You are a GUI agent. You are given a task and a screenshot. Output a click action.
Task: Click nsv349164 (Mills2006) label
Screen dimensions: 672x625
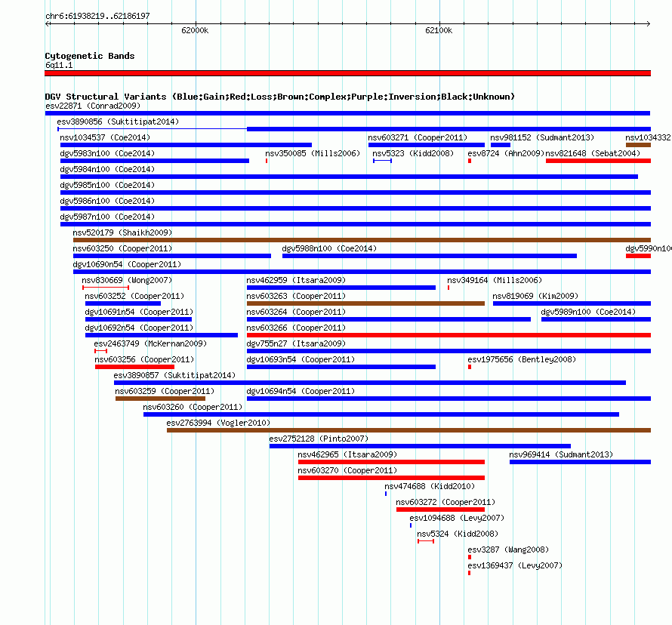(x=495, y=280)
